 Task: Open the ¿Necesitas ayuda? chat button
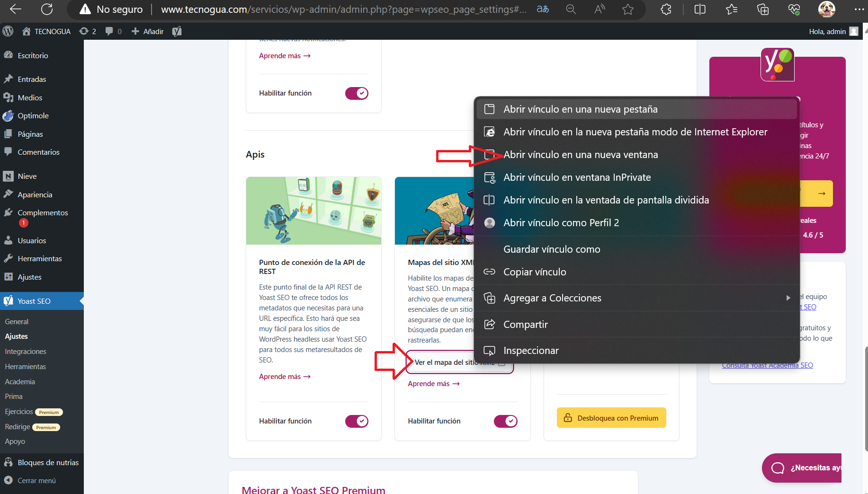[x=802, y=468]
